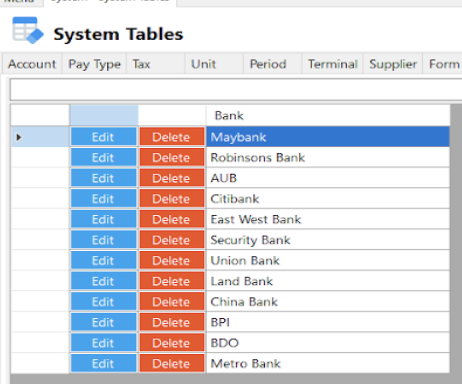Delete the Security Bank entry
Viewport: 462px width, 384px height.
[172, 240]
